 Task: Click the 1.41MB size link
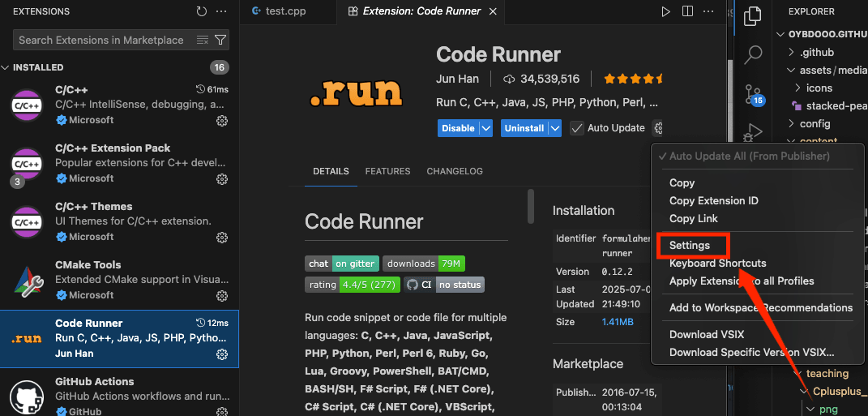pyautogui.click(x=618, y=322)
